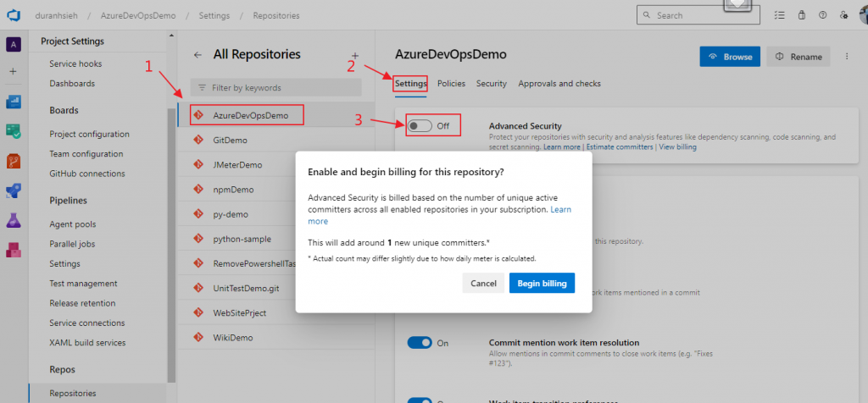Open the work items checklist icon in header
This screenshot has width=868, height=403.
pos(780,15)
